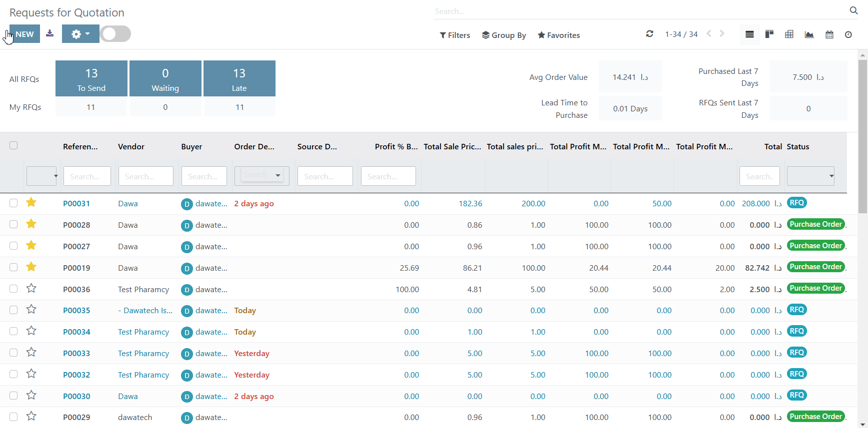Focus the top search bar

pos(640,11)
